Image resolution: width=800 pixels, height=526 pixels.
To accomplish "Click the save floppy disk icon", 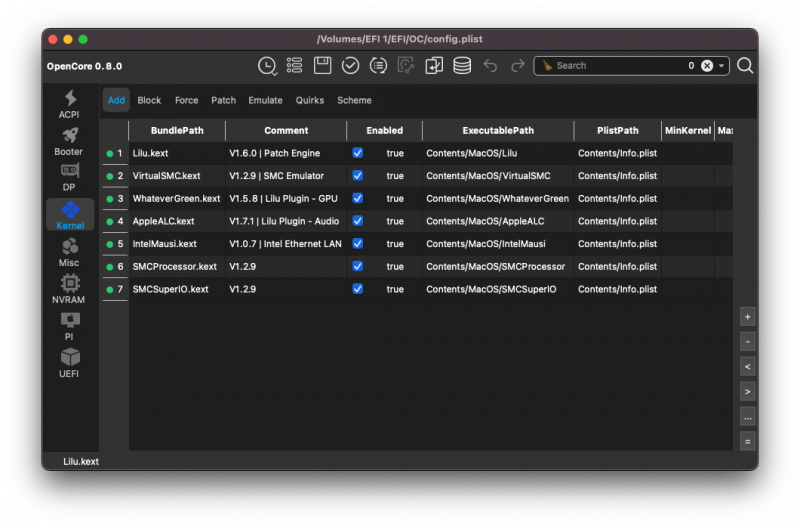I will point(323,66).
